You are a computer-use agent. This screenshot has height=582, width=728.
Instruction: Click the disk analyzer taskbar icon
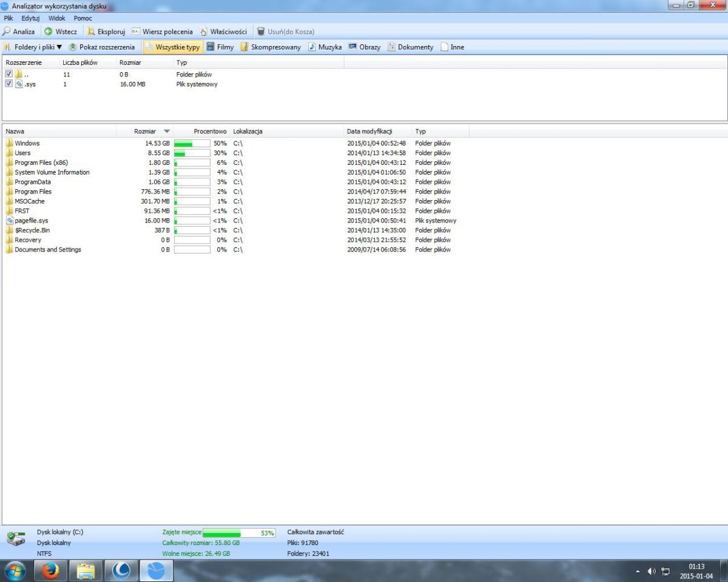click(x=157, y=571)
